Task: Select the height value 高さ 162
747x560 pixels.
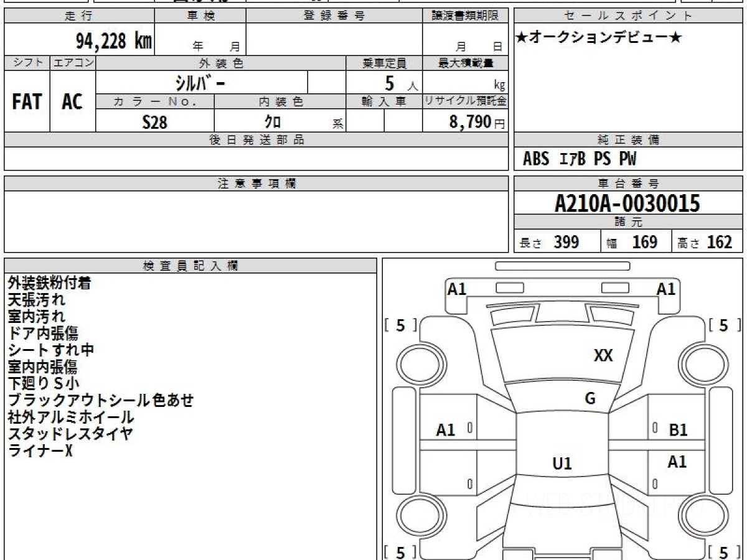Action: point(704,243)
